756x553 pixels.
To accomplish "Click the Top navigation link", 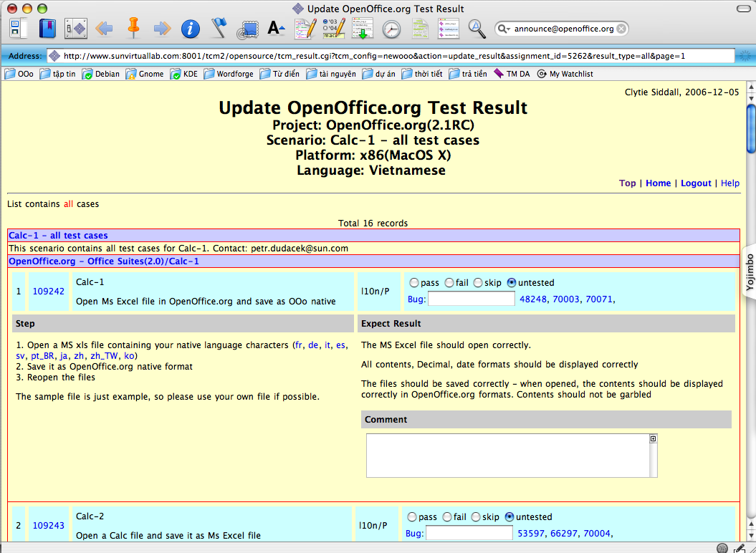I will pyautogui.click(x=627, y=183).
